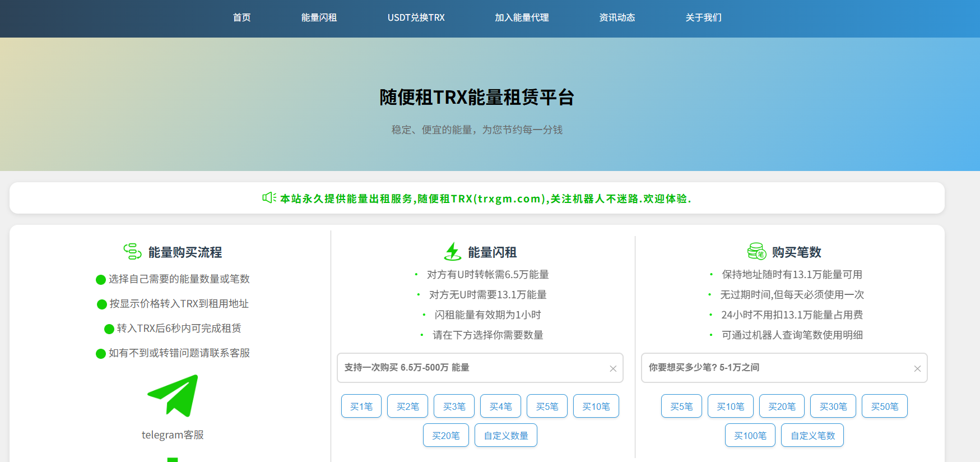The width and height of the screenshot is (980, 462).
Task: Click the 随便租TRX能量租赁平台 heading
Action: [x=477, y=97]
